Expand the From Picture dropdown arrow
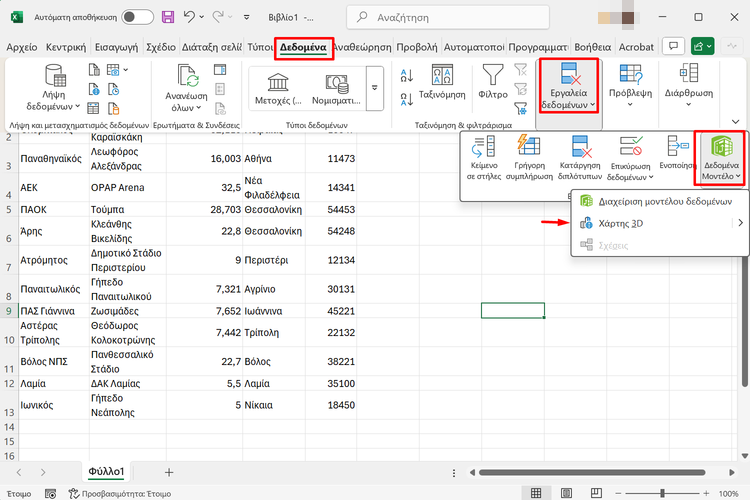This screenshot has height=500, width=750. coord(126,70)
